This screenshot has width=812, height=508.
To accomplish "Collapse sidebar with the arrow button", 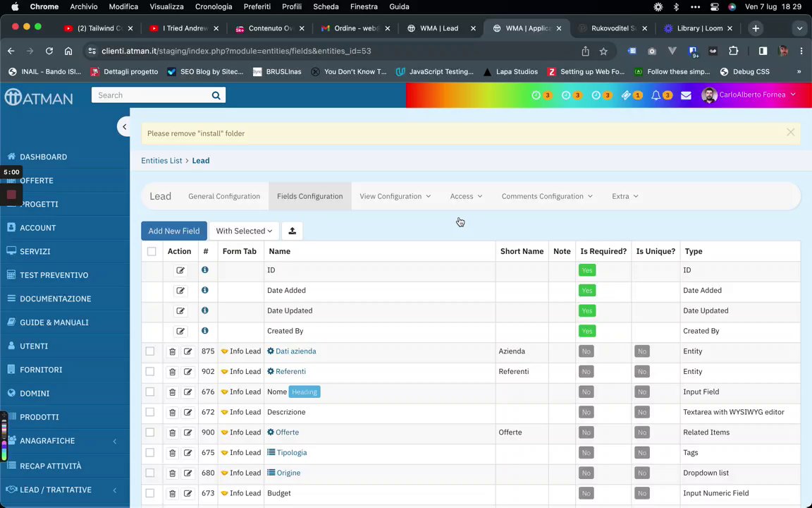I will click(124, 126).
